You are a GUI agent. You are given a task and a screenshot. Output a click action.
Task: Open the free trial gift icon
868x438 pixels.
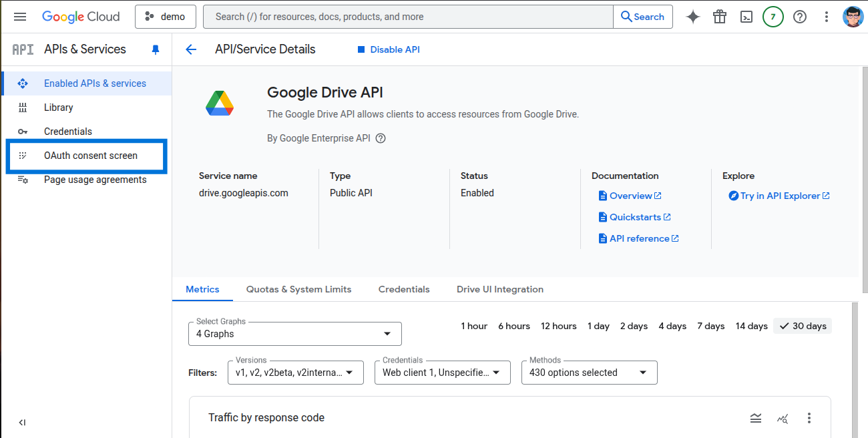click(720, 17)
